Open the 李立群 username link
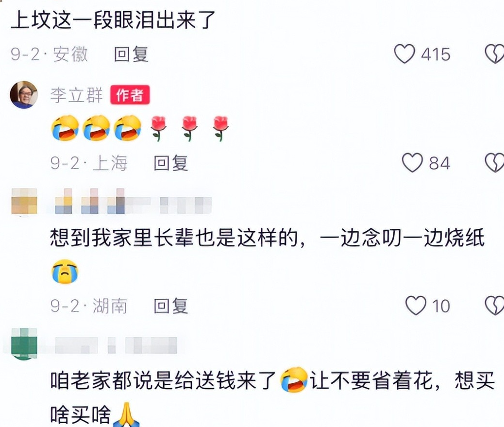Viewport: 504px width, 427px height. 77,95
